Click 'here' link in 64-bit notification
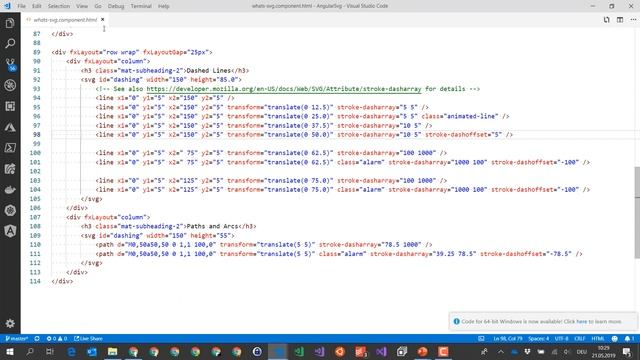The width and height of the screenshot is (640, 360). point(582,322)
